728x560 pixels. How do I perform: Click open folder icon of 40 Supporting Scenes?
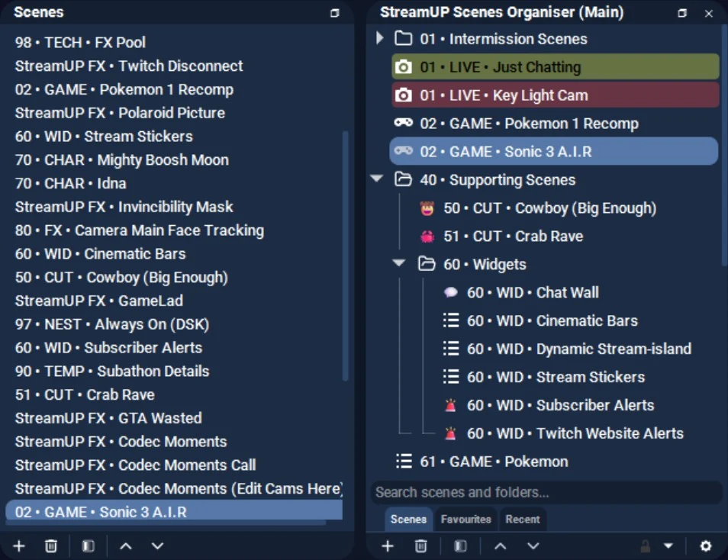click(403, 180)
